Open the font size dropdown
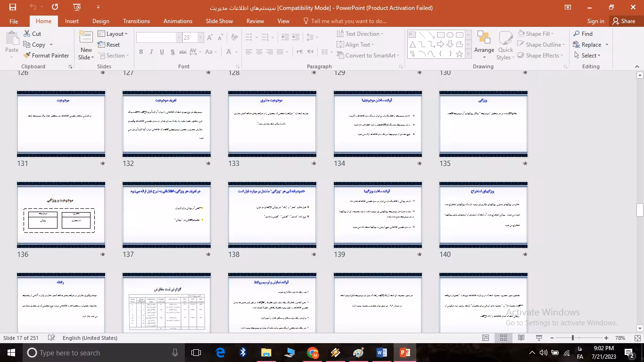Screen dimensions: 644x362 coord(200,37)
